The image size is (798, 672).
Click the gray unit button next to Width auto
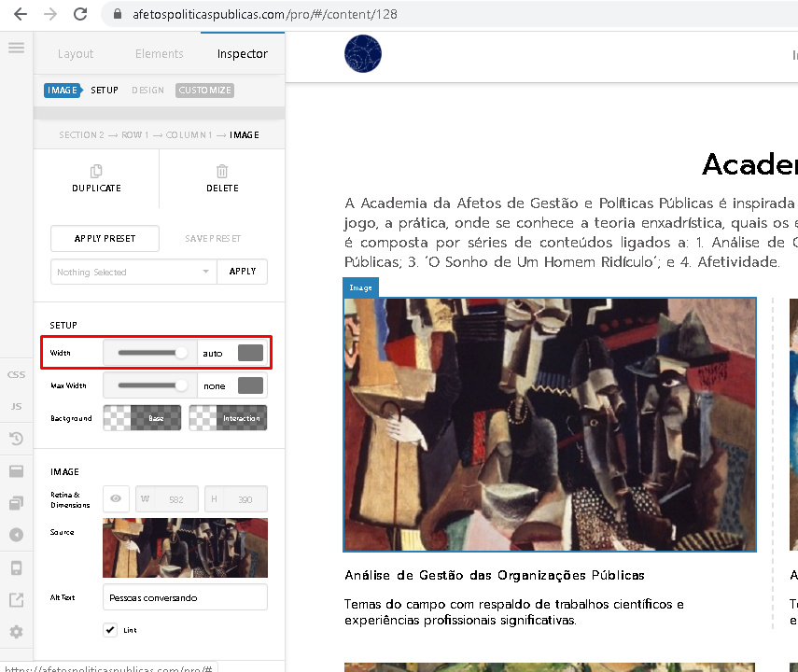point(250,353)
